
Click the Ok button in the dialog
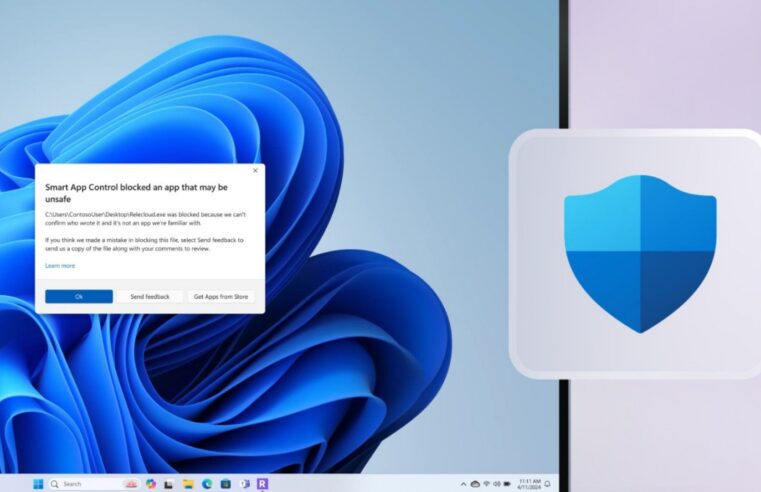coord(79,296)
